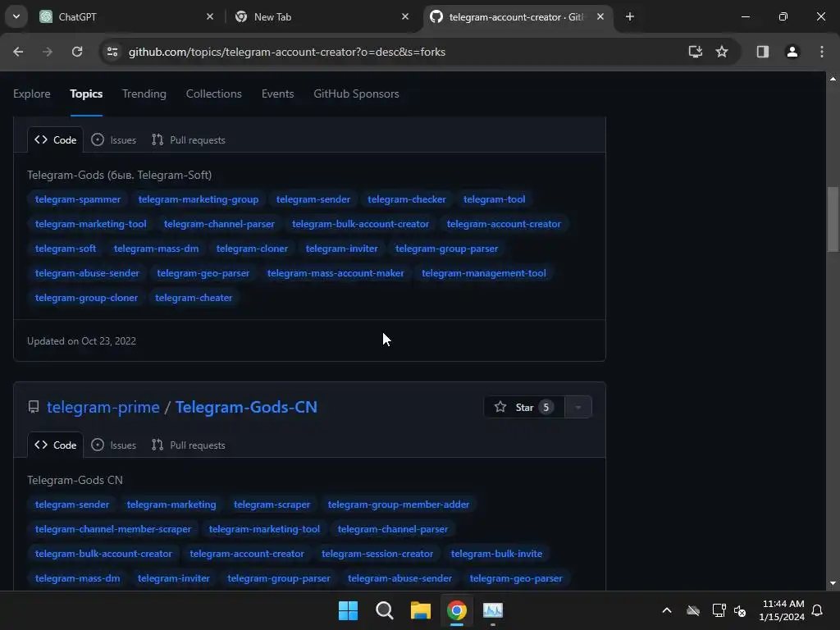840x630 pixels.
Task: Close the ChatGPT tab
Action: 210,16
